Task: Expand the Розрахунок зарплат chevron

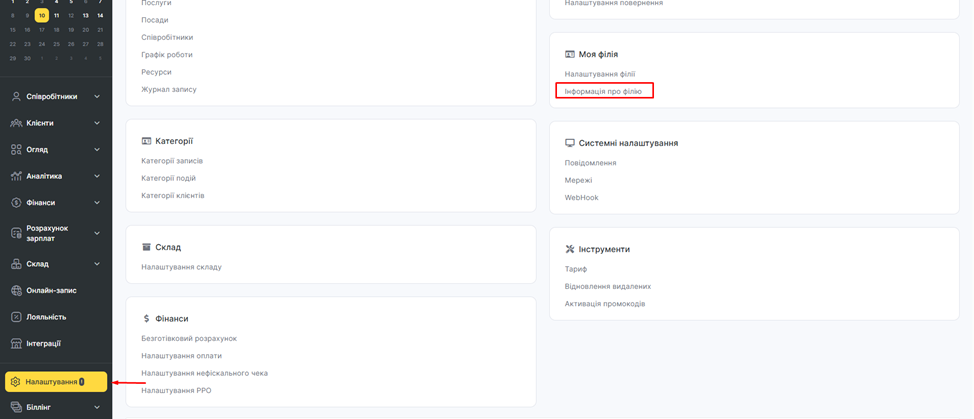Action: tap(97, 233)
